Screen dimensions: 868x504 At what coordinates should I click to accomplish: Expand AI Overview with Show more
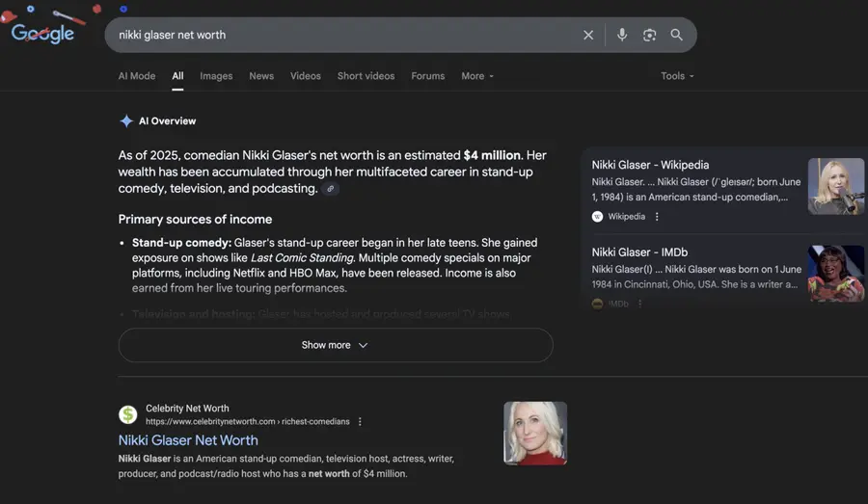click(x=335, y=345)
